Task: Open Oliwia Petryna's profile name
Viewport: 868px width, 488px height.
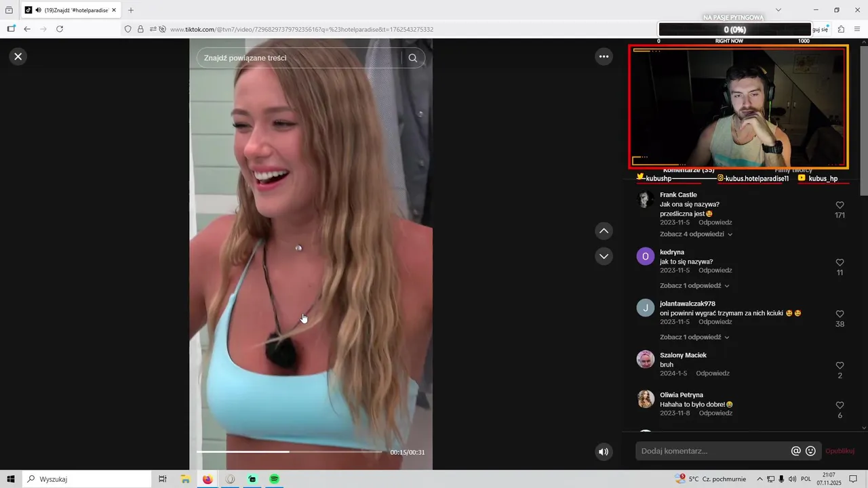Action: [682, 394]
